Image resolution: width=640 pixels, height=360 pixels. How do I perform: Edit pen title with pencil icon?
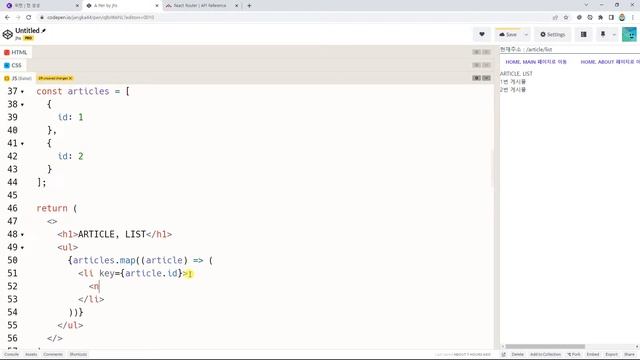[44, 31]
